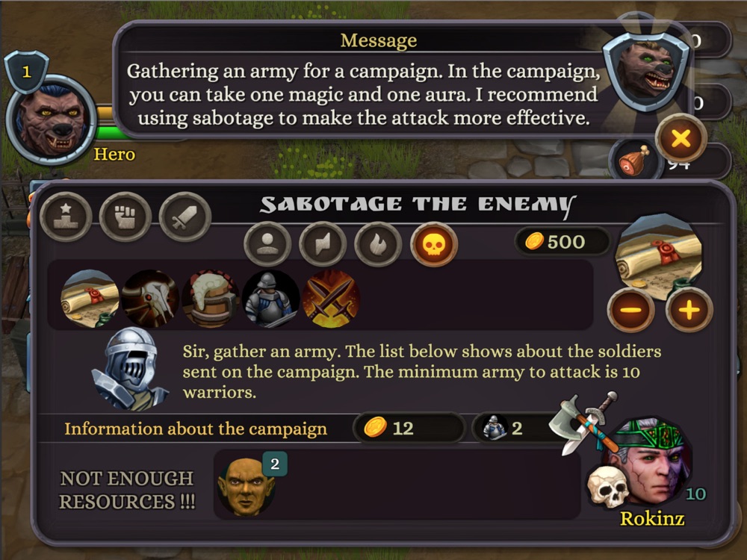Screen dimensions: 747x560
Task: Pick the horned skull sabotage item
Action: (x=150, y=299)
